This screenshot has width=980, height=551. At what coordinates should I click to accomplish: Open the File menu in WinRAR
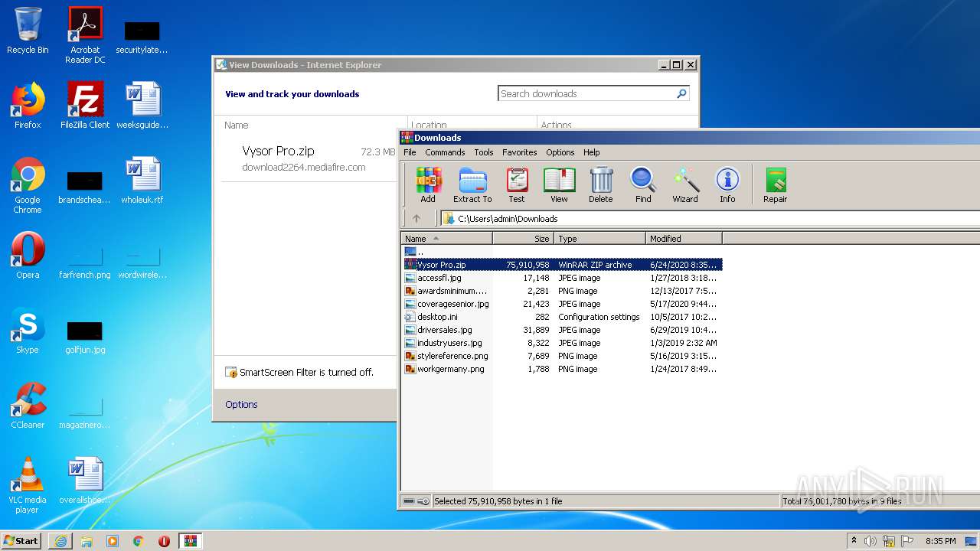410,152
